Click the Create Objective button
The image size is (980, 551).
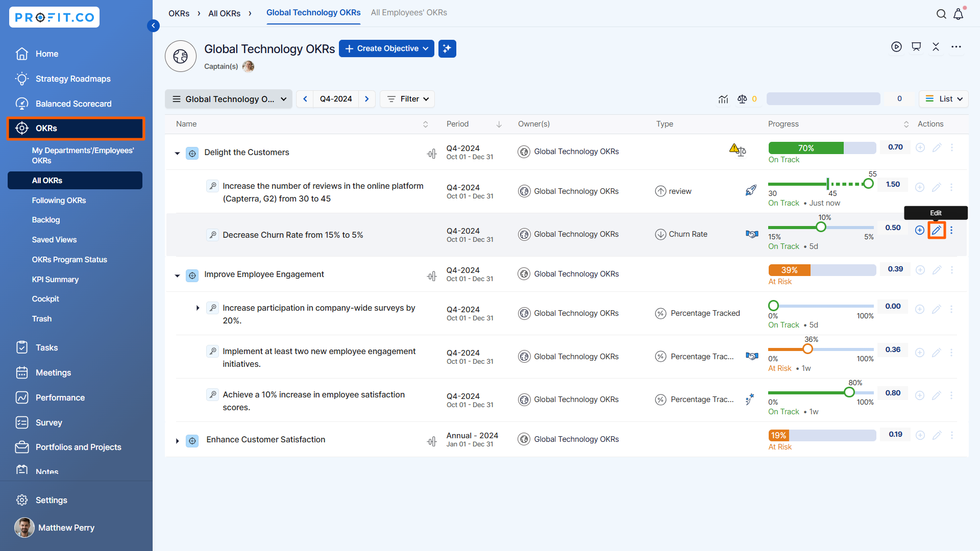point(386,48)
